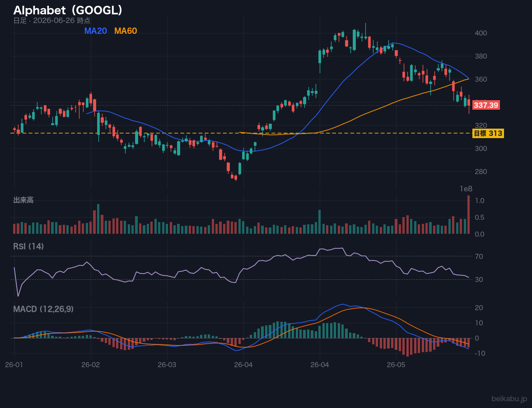The width and height of the screenshot is (532, 408).
Task: Click the 26-01 date axis label
Action: point(14,365)
